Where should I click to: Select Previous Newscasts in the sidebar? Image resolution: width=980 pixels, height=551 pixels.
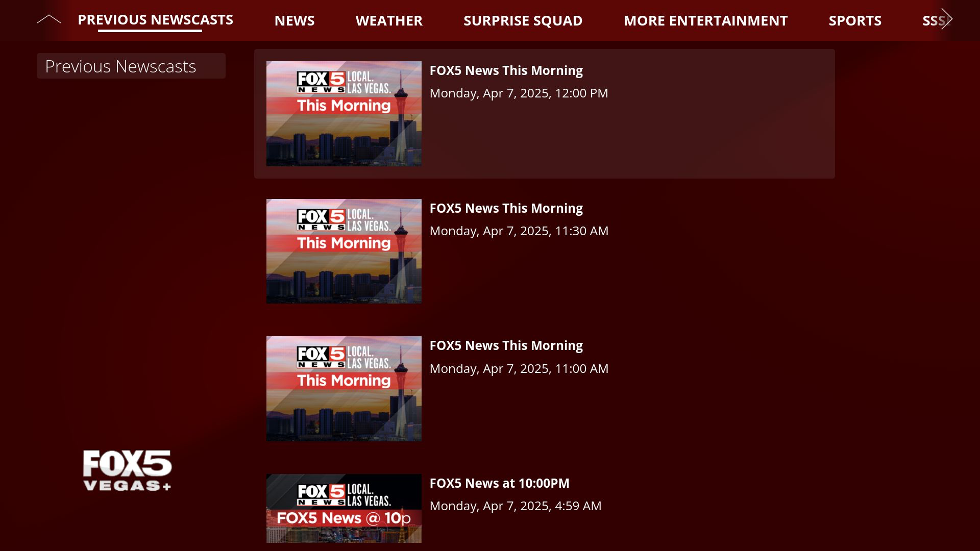click(131, 66)
